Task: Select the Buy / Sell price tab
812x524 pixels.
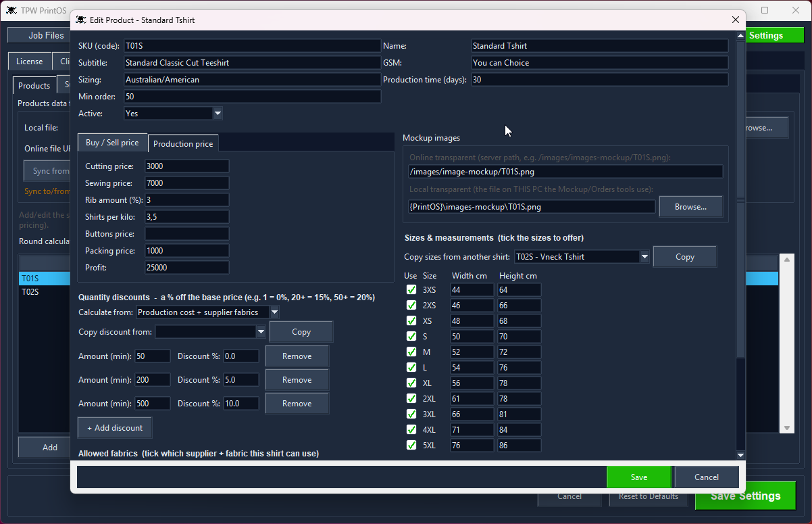Action: (112, 143)
